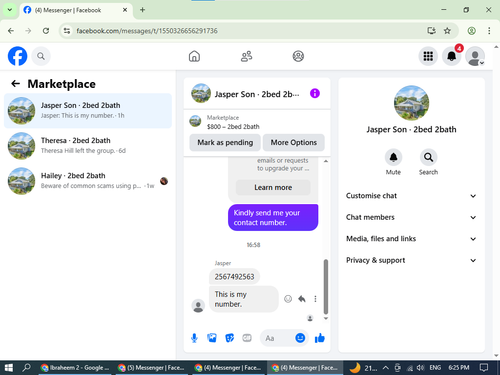Image resolution: width=500 pixels, height=375 pixels.
Task: Click the Learn more button
Action: point(273,187)
